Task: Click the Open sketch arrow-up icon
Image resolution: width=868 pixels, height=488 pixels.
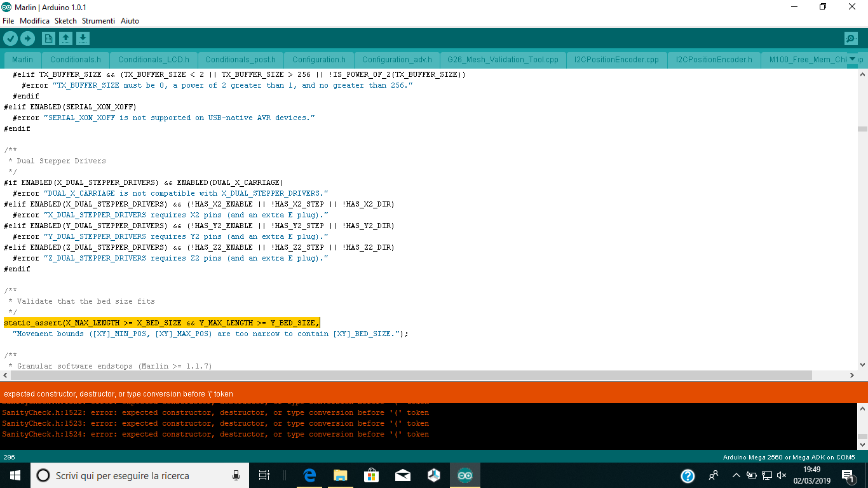Action: [x=65, y=39]
